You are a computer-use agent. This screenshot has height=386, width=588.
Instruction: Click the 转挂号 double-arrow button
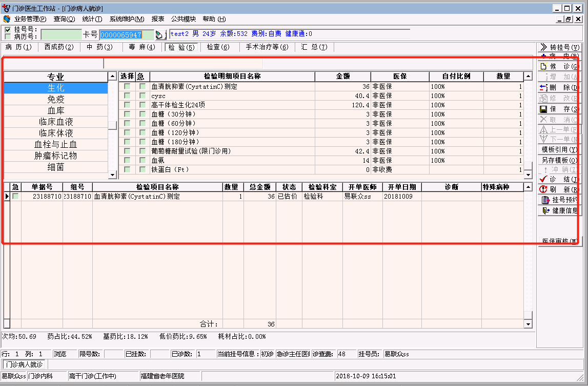pyautogui.click(x=559, y=47)
